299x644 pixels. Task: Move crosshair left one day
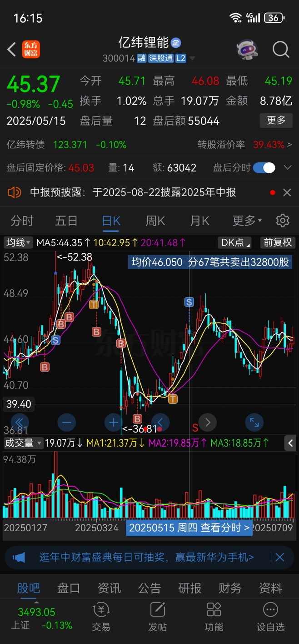tap(160, 423)
